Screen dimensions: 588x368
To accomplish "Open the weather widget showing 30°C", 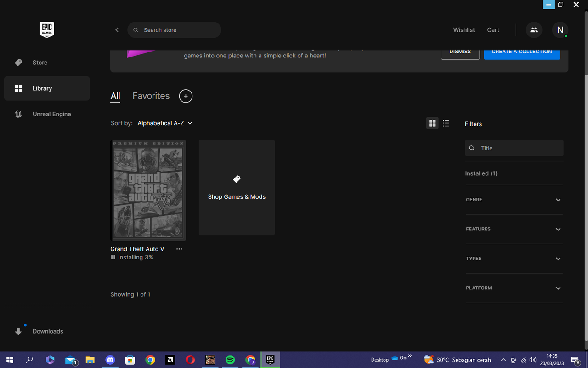I will point(457,360).
